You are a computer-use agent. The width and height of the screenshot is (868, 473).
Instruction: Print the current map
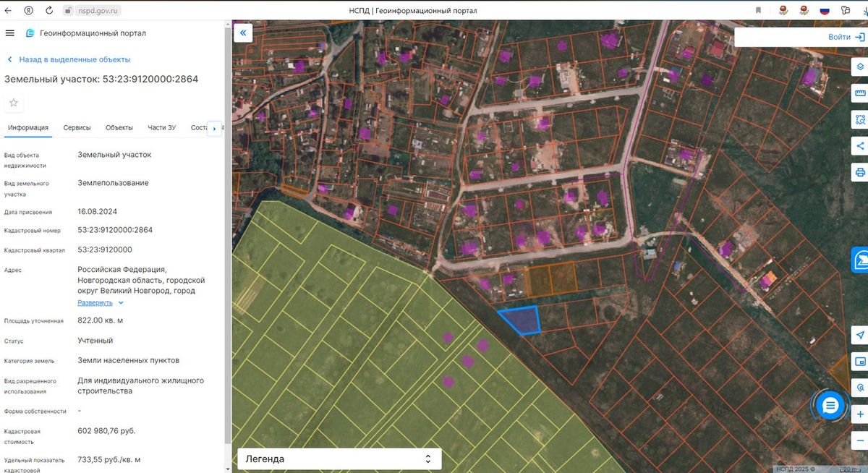point(860,172)
